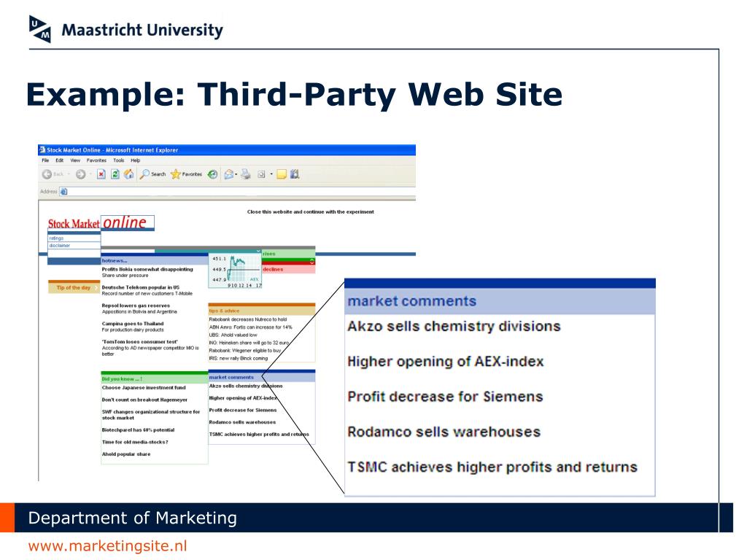Click the arrows on the green-red rises/declines bar
This screenshot has height=560, width=747.
coord(312,262)
